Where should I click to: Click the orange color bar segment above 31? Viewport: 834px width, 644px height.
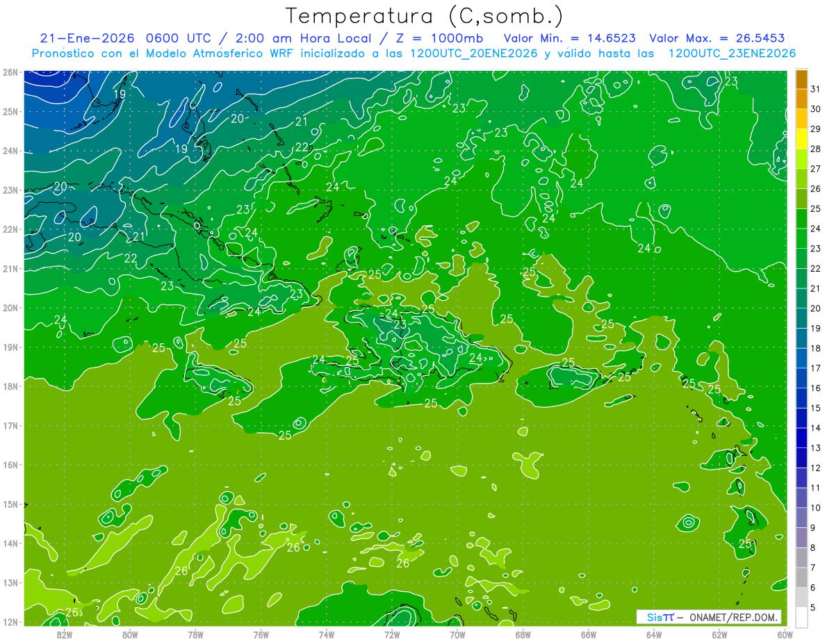tap(801, 79)
